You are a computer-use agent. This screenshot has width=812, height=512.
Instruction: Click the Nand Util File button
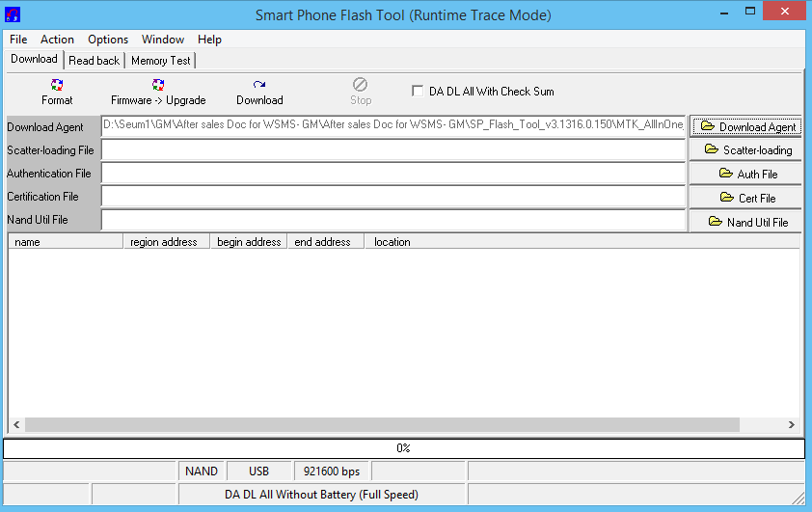[x=746, y=222]
